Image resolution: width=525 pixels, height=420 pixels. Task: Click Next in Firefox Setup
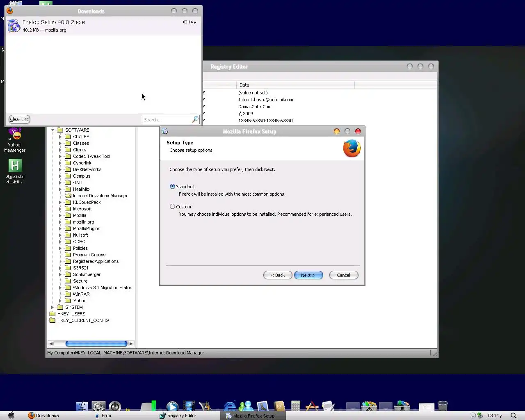coord(308,275)
